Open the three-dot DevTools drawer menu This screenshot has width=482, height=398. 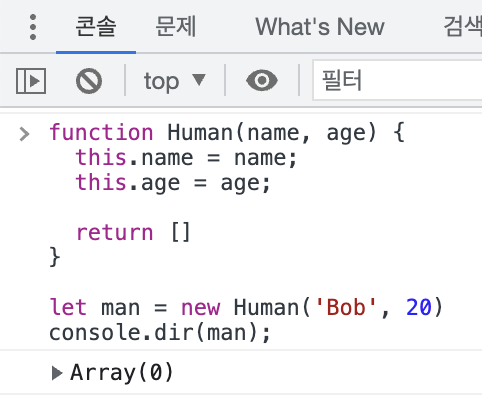pyautogui.click(x=33, y=27)
